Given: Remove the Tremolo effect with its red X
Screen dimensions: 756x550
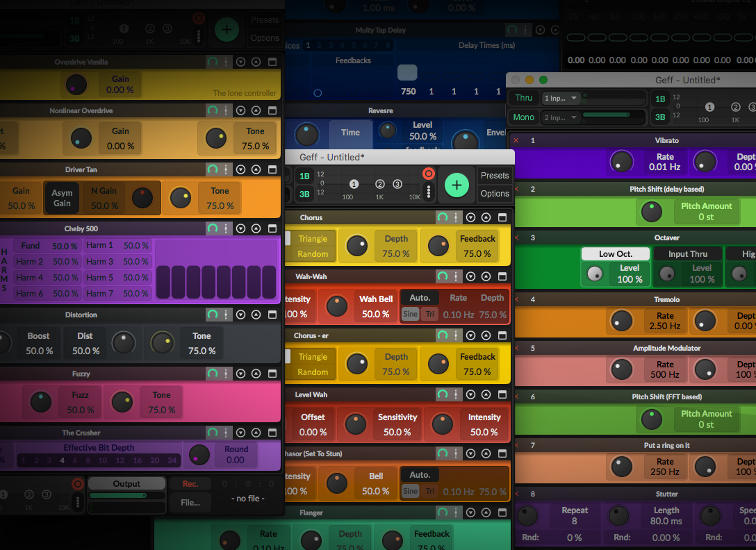Looking at the screenshot, I should point(516,299).
